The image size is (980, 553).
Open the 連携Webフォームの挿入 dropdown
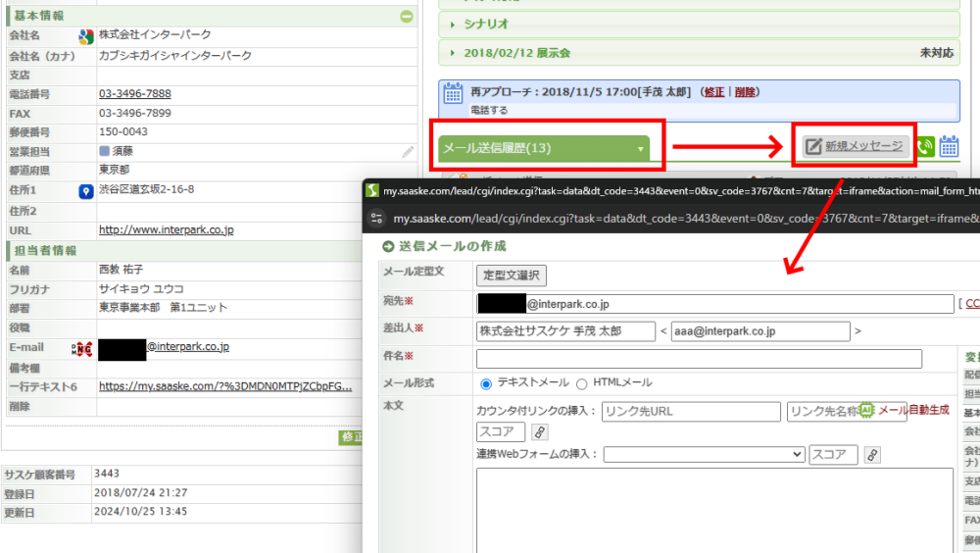pyautogui.click(x=705, y=455)
